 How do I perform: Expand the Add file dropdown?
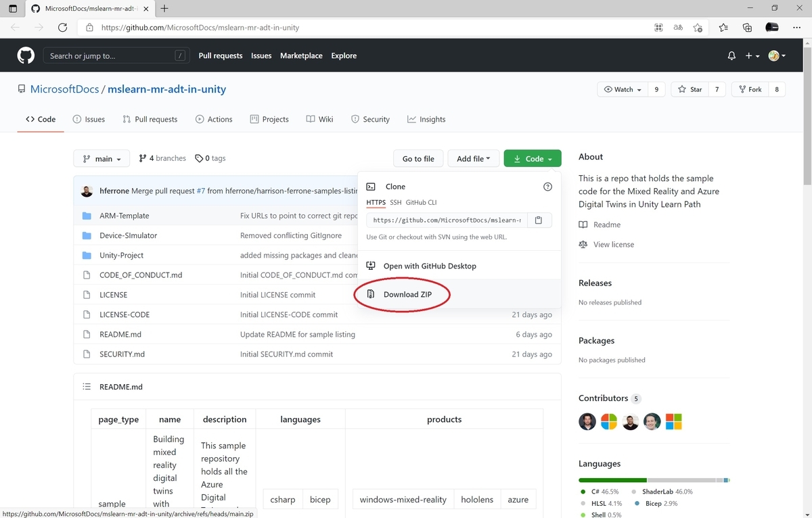(473, 158)
